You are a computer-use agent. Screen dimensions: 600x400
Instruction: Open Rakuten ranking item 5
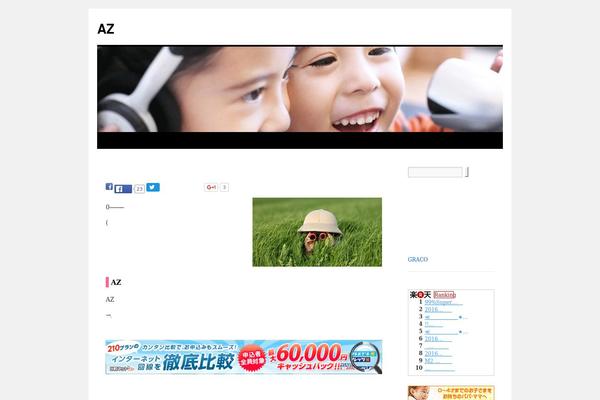point(446,331)
